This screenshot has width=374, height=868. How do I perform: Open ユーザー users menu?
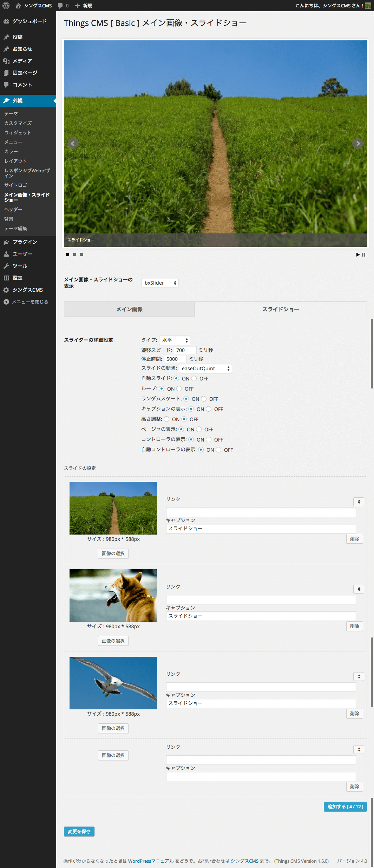click(x=28, y=254)
